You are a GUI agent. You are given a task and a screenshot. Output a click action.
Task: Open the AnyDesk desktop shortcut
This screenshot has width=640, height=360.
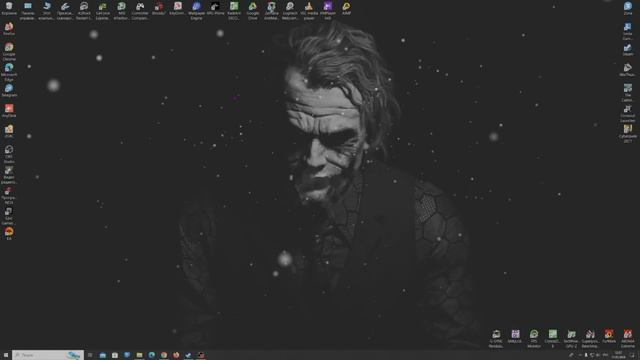click(x=9, y=111)
